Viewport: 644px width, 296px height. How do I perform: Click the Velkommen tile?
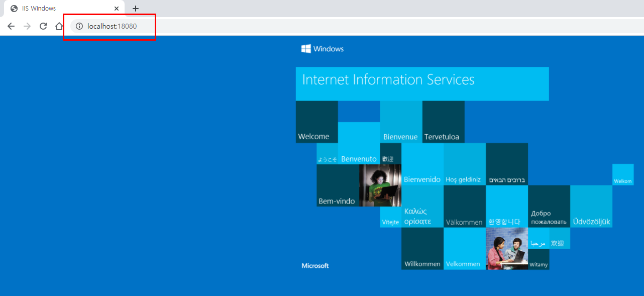point(464,249)
